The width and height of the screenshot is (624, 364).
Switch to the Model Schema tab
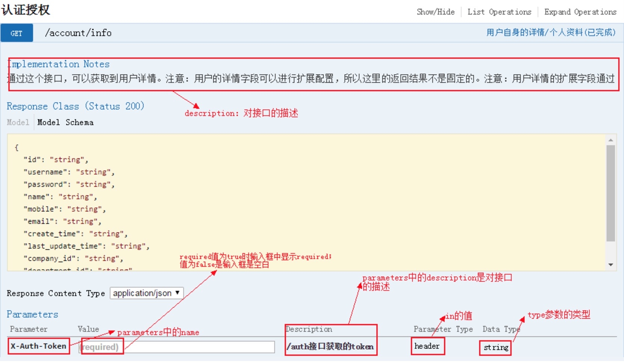tap(65, 122)
